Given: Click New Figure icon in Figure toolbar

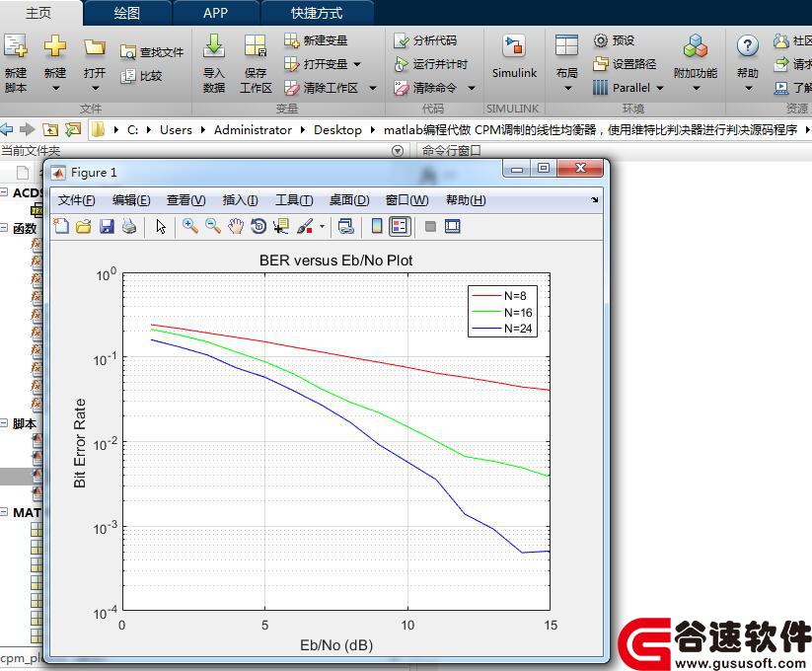Looking at the screenshot, I should [x=61, y=226].
